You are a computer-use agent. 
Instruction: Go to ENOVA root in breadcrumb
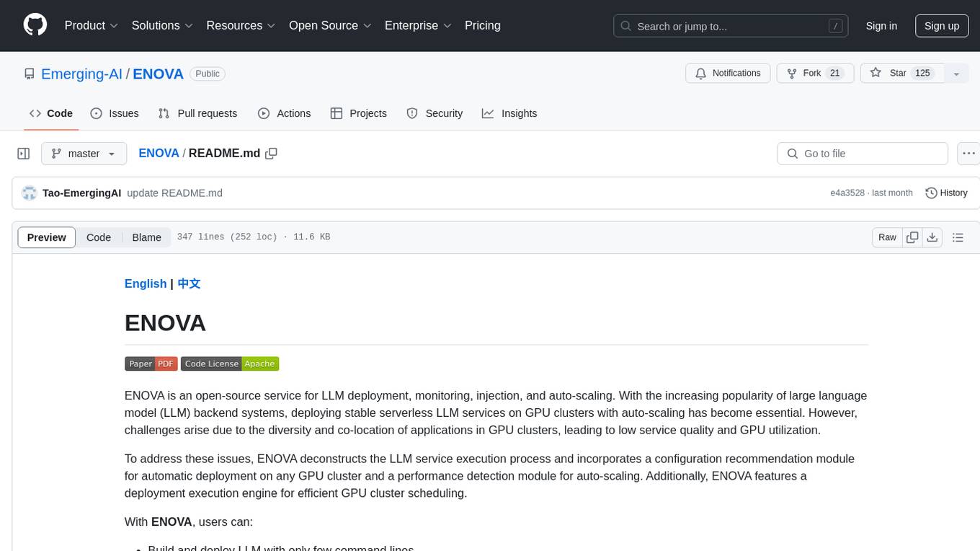[159, 154]
